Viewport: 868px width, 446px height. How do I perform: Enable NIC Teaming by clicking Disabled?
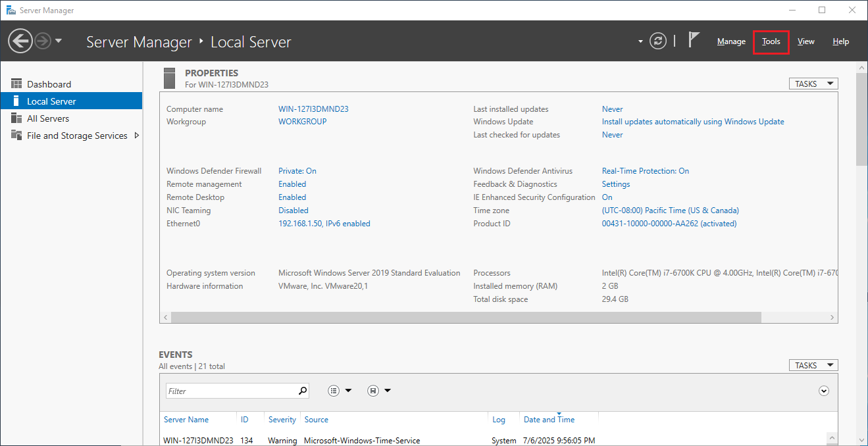(x=293, y=210)
